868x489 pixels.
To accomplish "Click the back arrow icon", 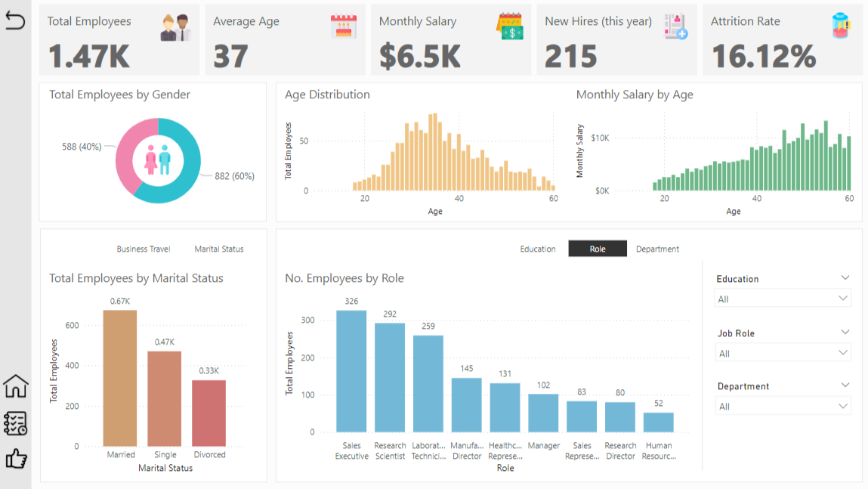I will click(x=15, y=21).
